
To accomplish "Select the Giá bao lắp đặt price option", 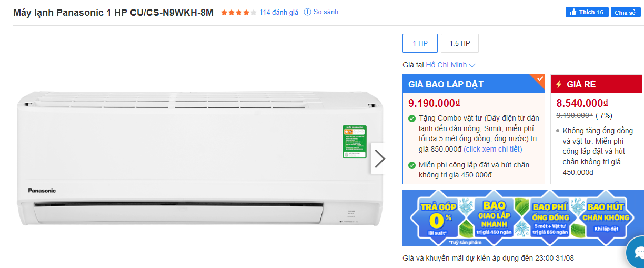I will 474,129.
